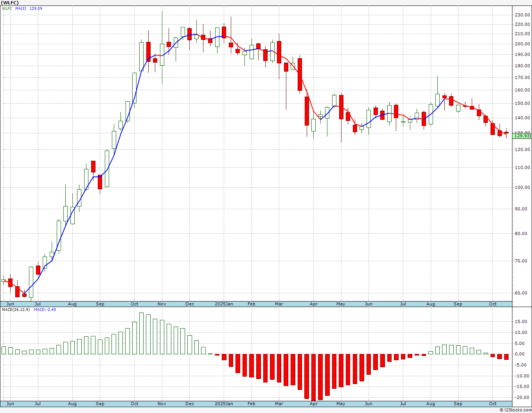Screen dimensions: 532x413
Task: Select the -10.00 MACD axis label
Action: pos(521,376)
